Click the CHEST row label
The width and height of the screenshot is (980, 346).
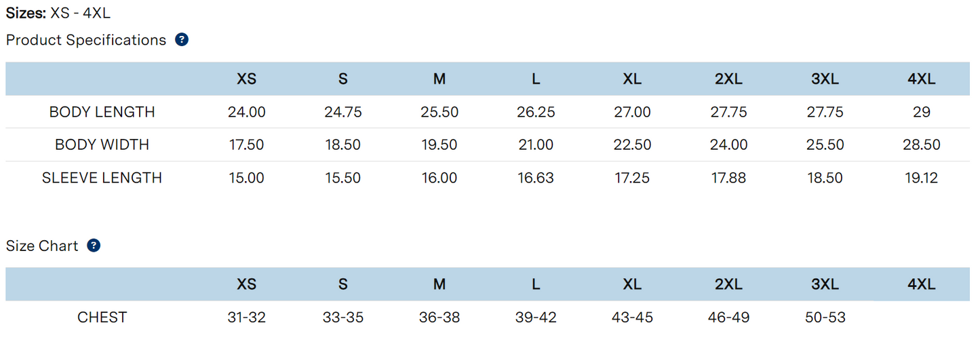tap(102, 317)
